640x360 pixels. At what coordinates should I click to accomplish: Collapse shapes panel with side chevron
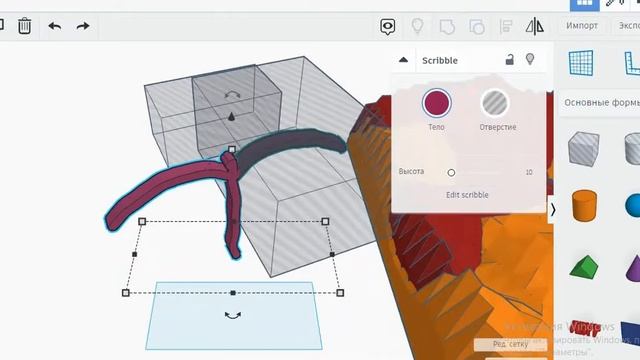pyautogui.click(x=553, y=210)
